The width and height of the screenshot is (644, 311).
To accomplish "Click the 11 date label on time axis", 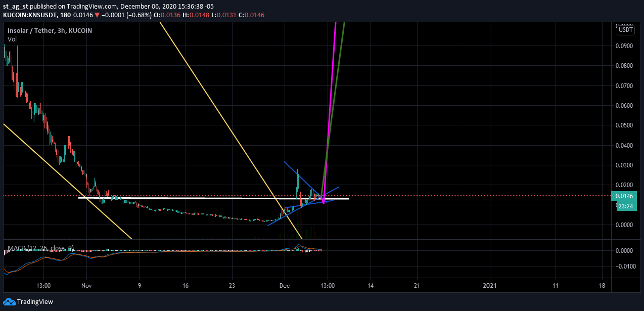I will [x=555, y=286].
